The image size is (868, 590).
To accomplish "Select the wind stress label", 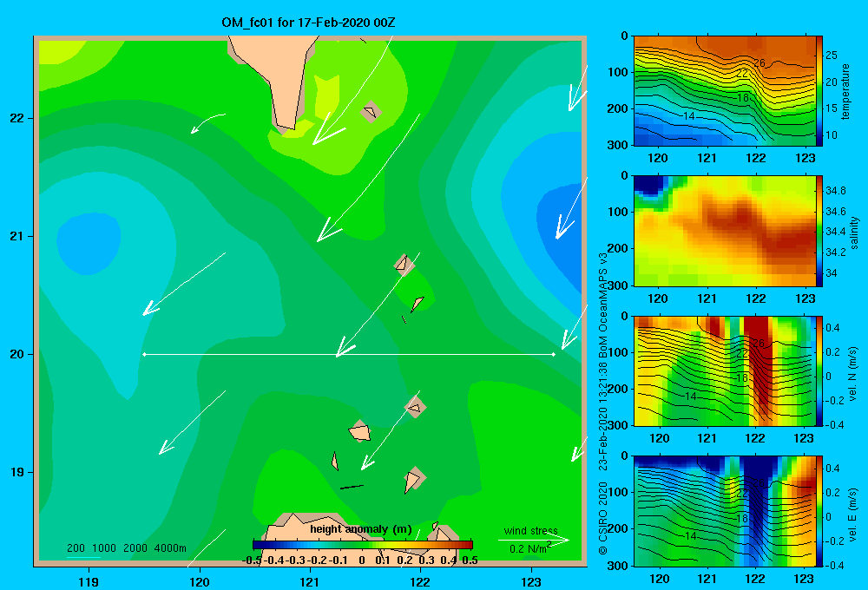I will (531, 530).
